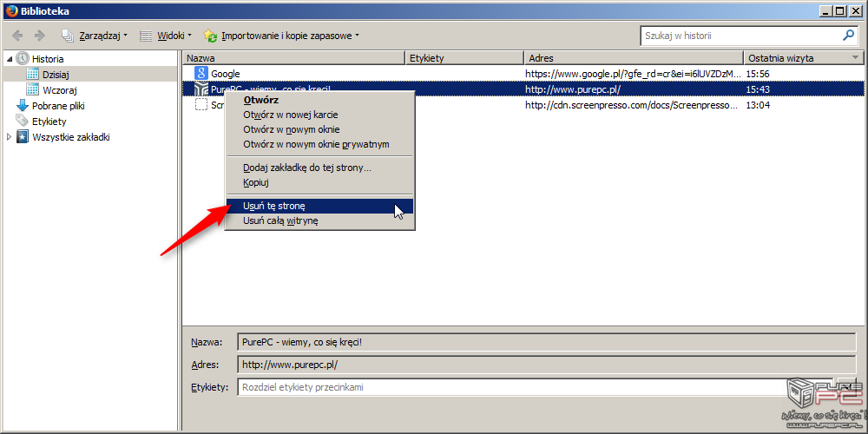Viewport: 868px width, 434px height.
Task: Click the Back arrow in toolbar
Action: click(17, 36)
